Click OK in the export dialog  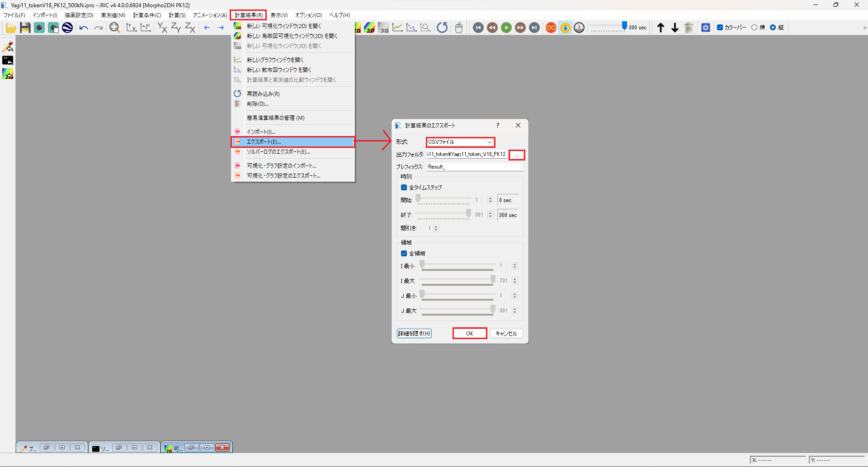469,333
